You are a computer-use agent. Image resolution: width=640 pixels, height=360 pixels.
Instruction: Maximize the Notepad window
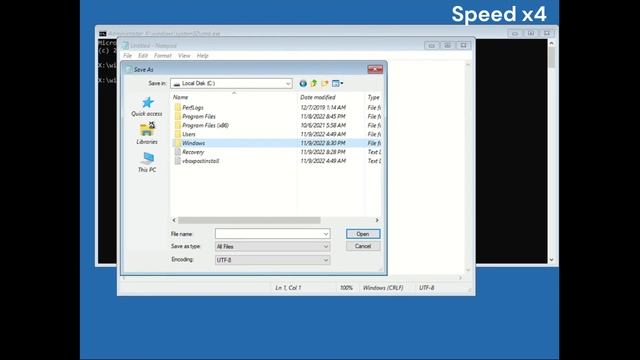tap(447, 45)
